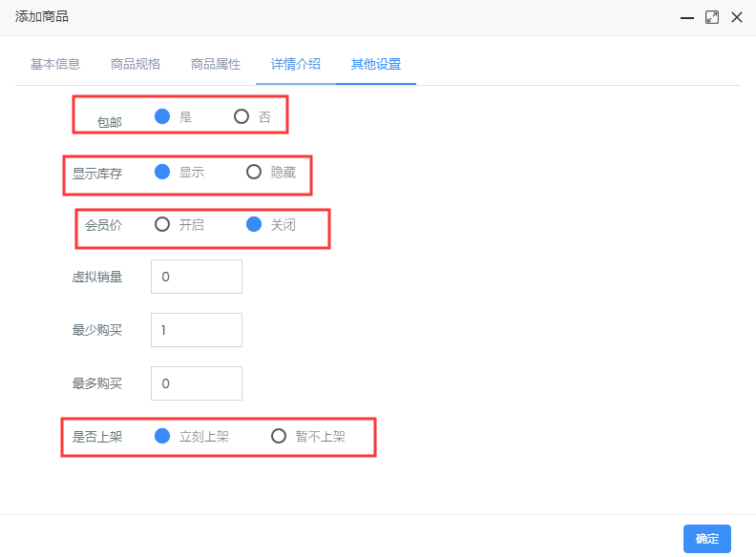This screenshot has width=756, height=557.
Task: Click the 虚拟销量 input field
Action: (197, 277)
